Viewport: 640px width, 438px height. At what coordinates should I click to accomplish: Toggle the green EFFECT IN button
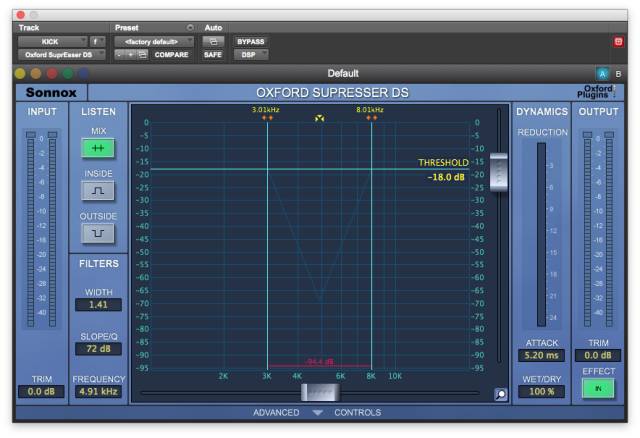click(598, 388)
